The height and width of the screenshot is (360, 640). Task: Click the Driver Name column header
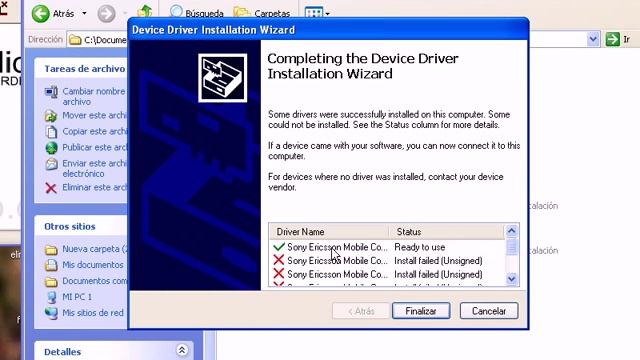tap(329, 231)
